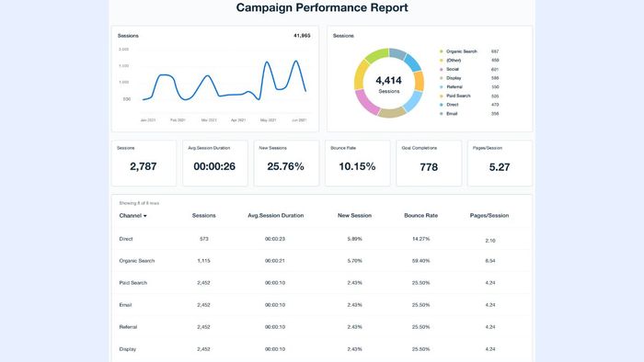Select the Display row in table
The image size is (644, 362).
322,349
